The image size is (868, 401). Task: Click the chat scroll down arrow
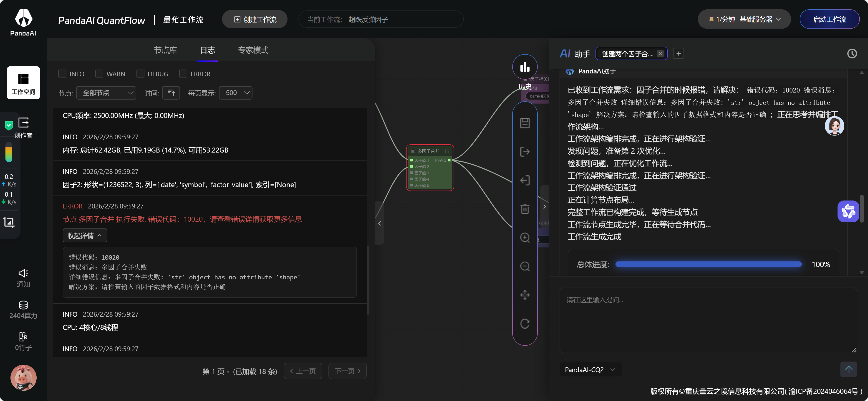862,272
